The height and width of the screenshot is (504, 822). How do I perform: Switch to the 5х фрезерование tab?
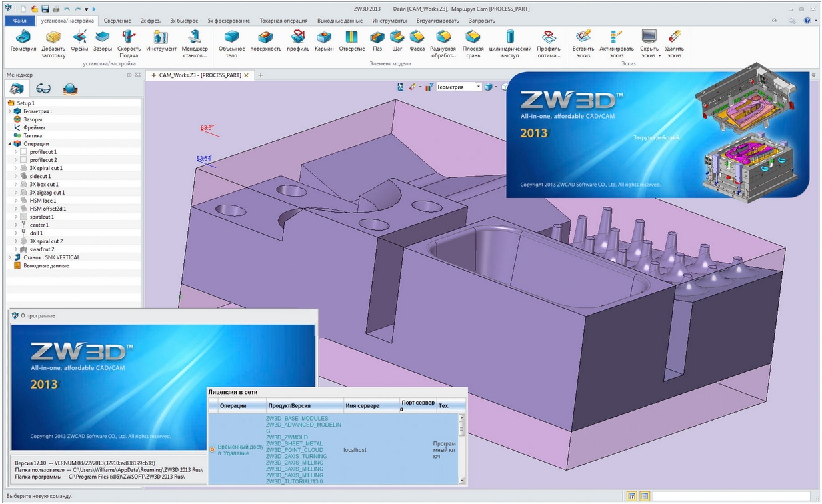pos(229,21)
